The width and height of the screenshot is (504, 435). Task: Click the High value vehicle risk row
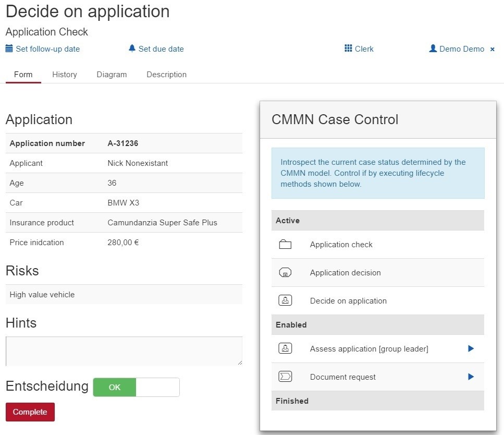tap(124, 294)
